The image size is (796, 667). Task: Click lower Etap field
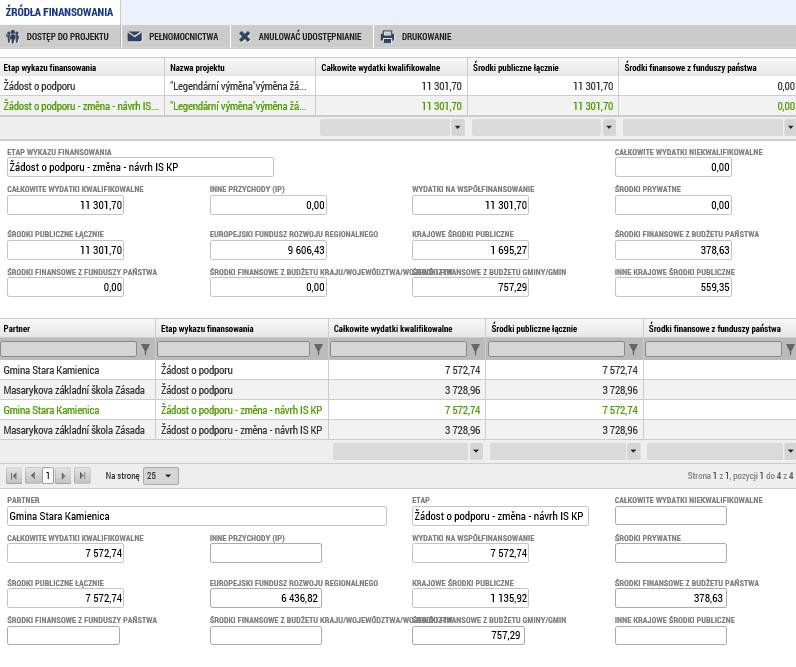coord(500,516)
